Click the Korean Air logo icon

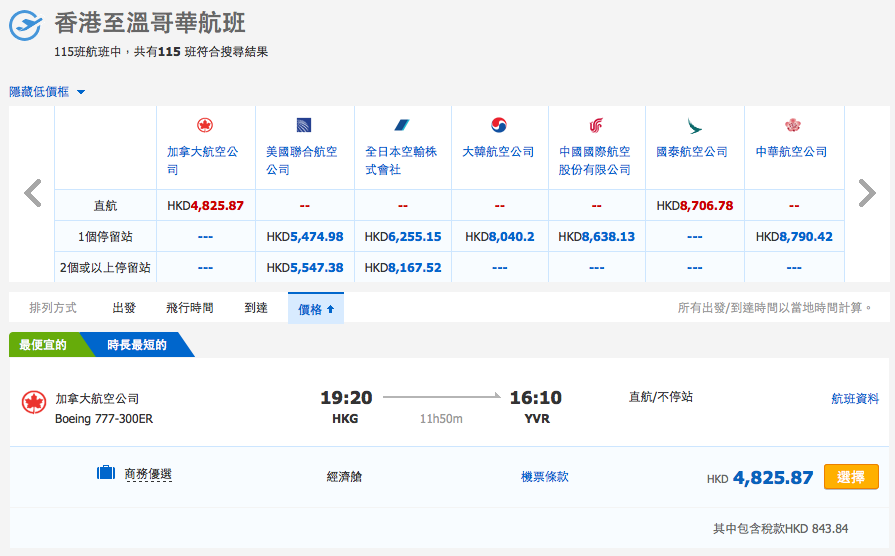499,124
